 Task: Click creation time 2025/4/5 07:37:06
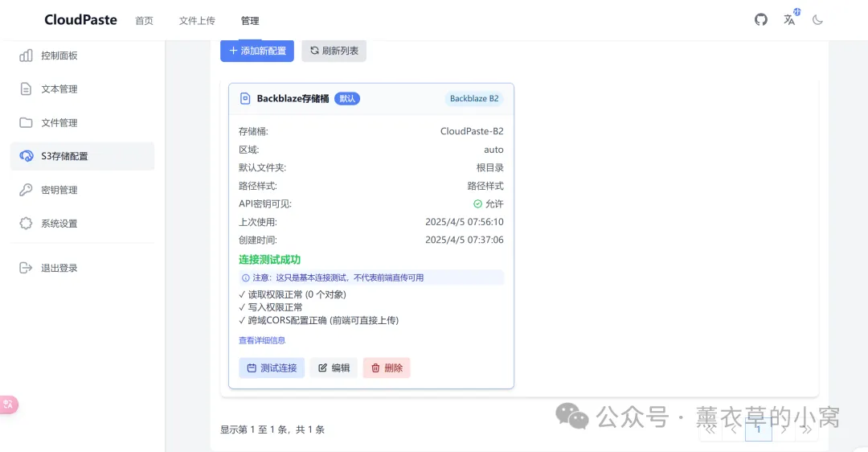465,240
